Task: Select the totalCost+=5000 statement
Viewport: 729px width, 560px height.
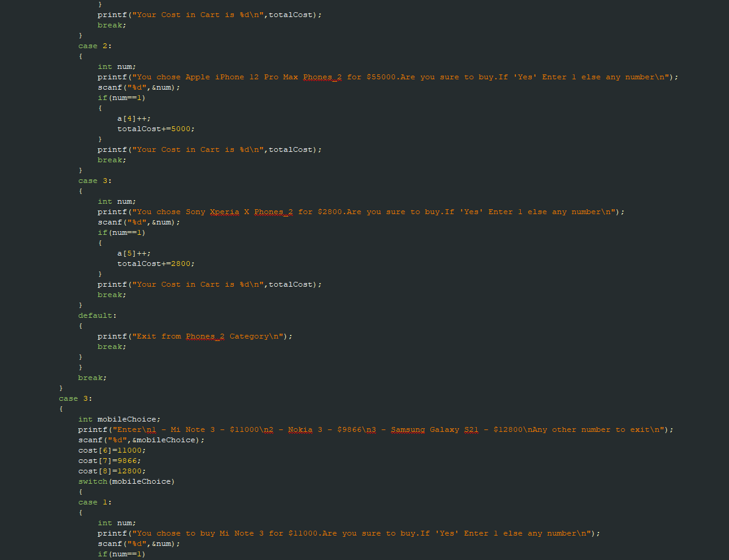Action: [x=155, y=129]
